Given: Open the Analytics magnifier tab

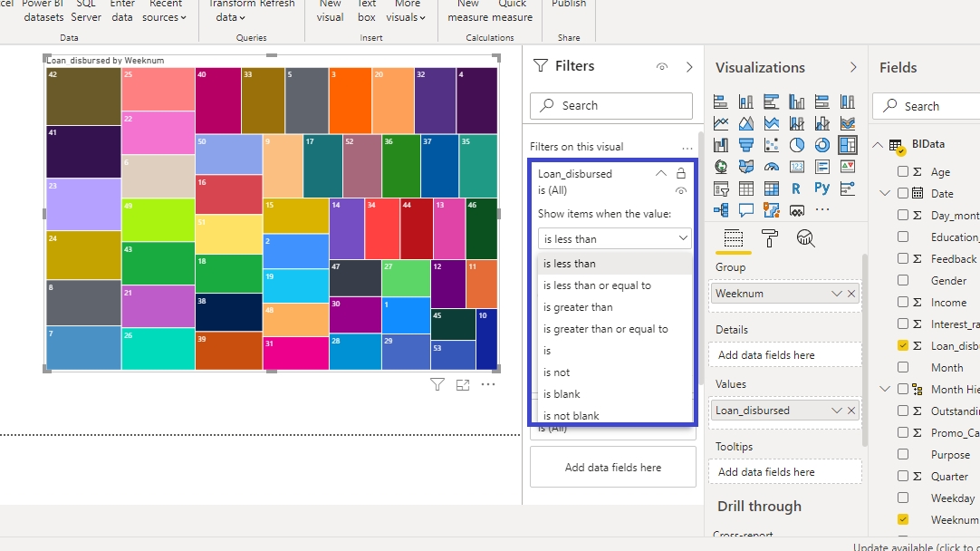Looking at the screenshot, I should 805,238.
